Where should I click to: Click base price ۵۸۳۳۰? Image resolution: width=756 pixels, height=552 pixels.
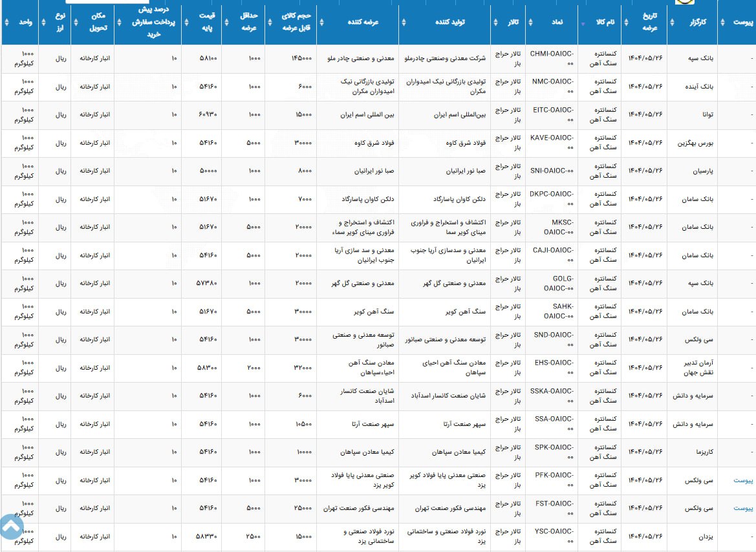(x=207, y=536)
